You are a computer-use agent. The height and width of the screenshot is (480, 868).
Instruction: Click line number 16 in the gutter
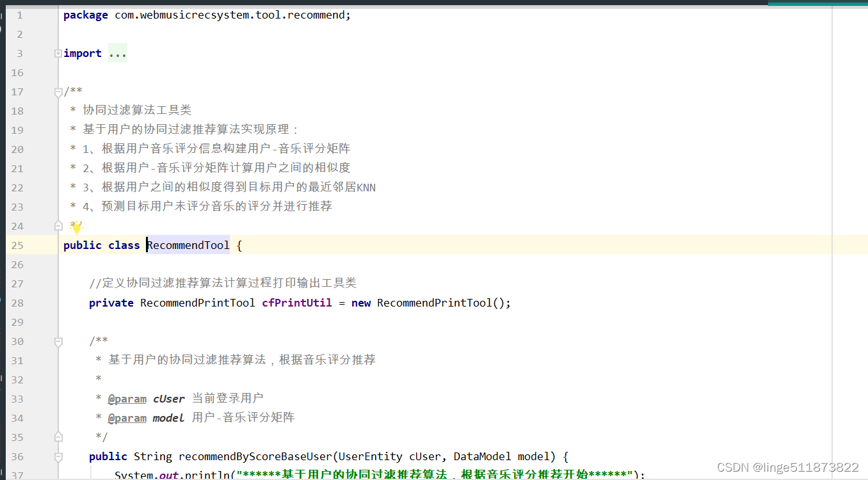[x=17, y=72]
